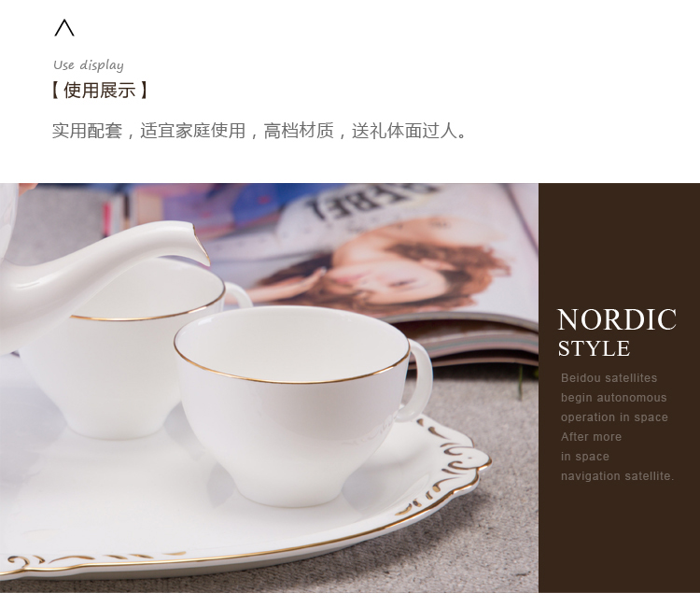Click the STYLE subtitle text

pos(594,348)
